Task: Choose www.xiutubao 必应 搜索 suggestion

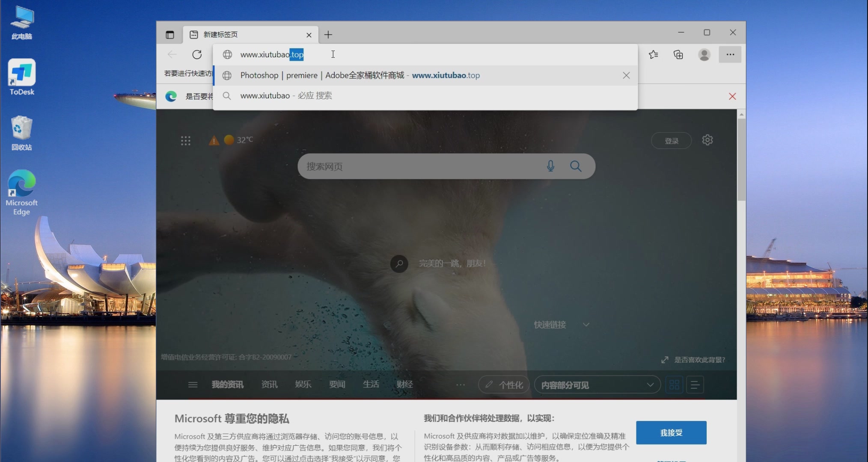Action: [425, 96]
